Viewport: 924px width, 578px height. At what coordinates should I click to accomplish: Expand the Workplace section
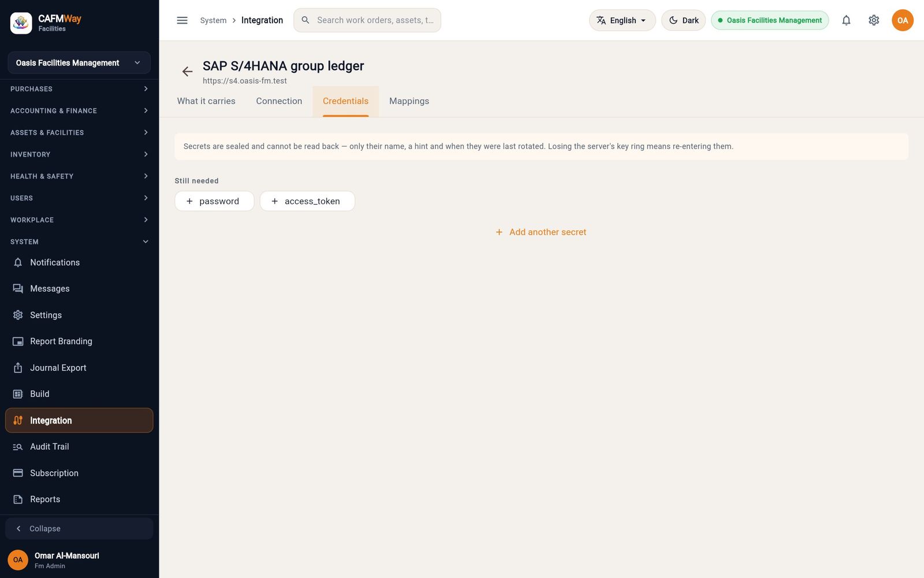click(x=79, y=220)
